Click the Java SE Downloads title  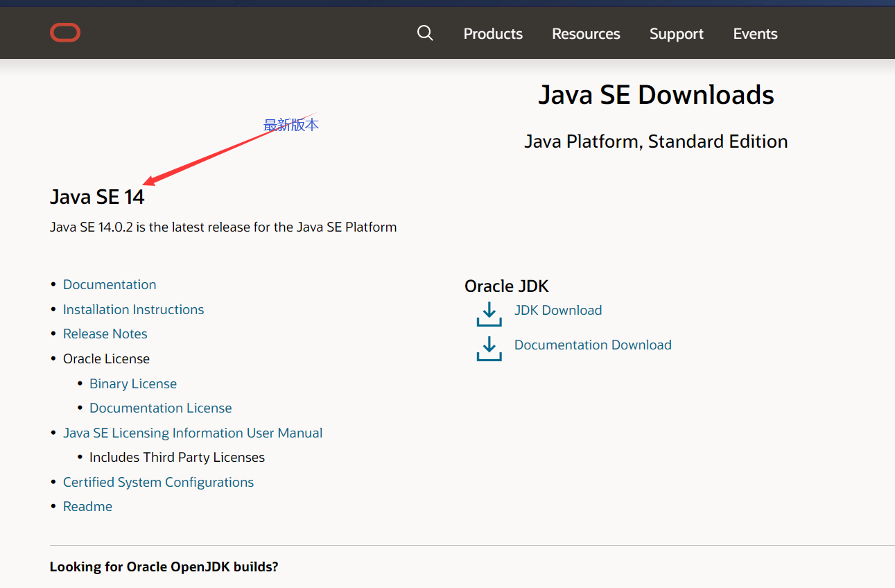click(656, 95)
